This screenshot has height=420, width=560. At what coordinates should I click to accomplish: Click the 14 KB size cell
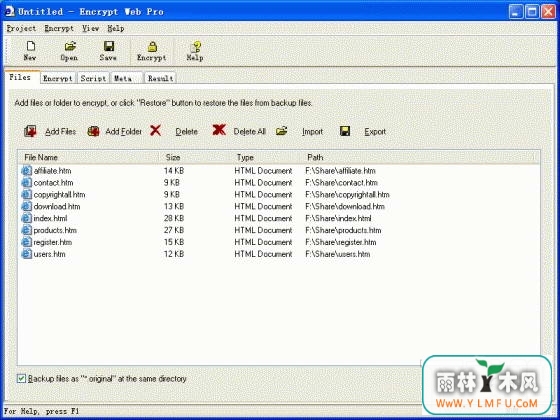click(x=174, y=171)
